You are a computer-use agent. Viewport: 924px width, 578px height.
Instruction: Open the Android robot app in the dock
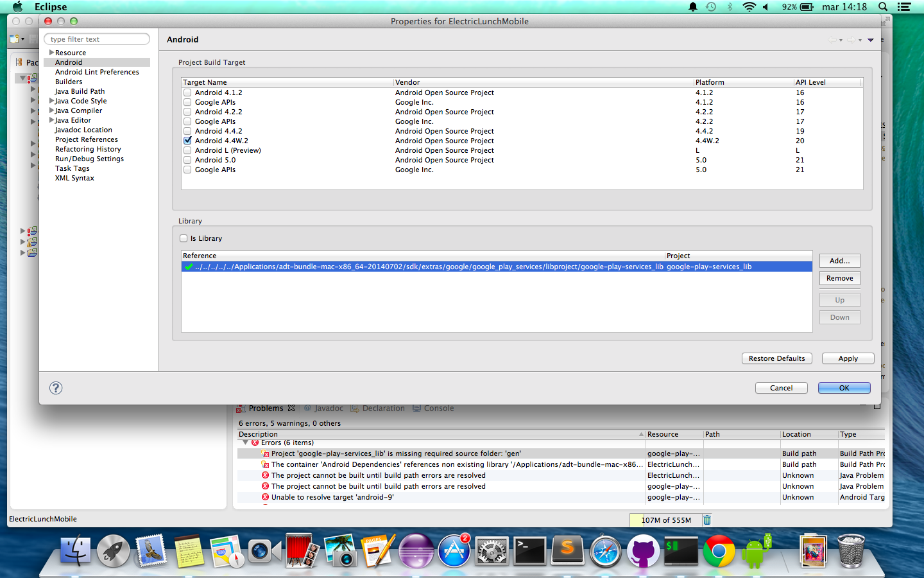(x=757, y=551)
